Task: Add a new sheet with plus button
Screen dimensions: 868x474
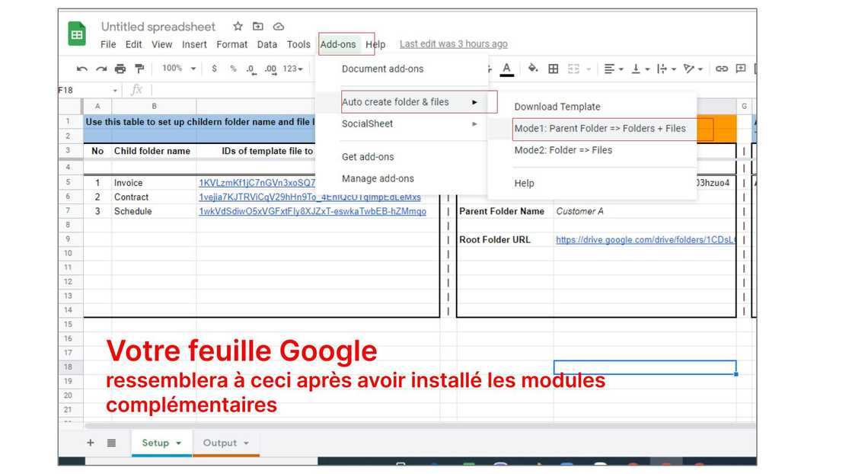Action: pos(91,443)
